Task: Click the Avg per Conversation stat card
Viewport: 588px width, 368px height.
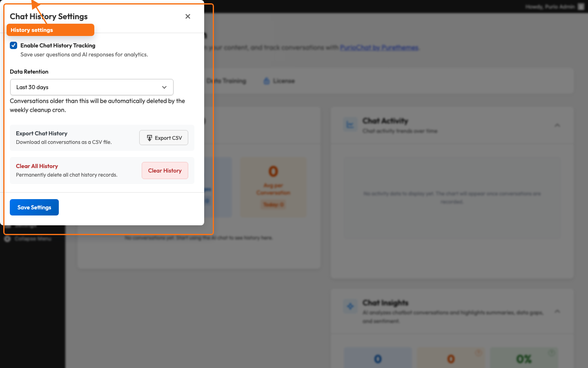Action: tap(273, 187)
